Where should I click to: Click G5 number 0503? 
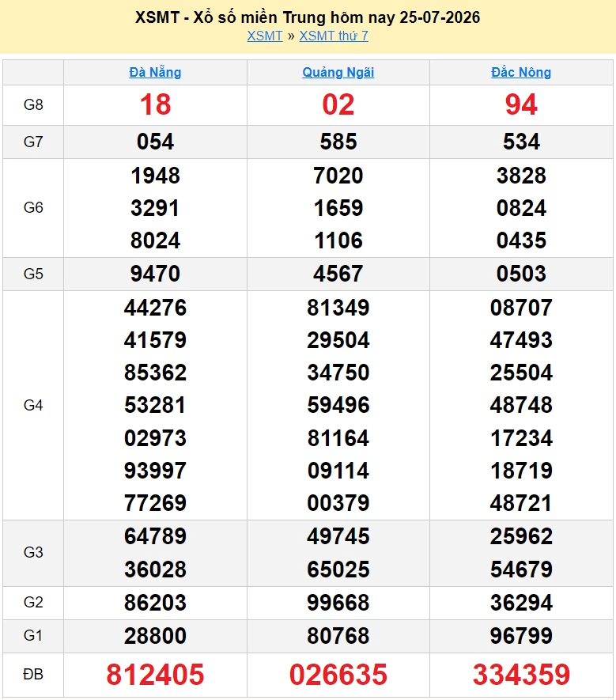coord(521,274)
